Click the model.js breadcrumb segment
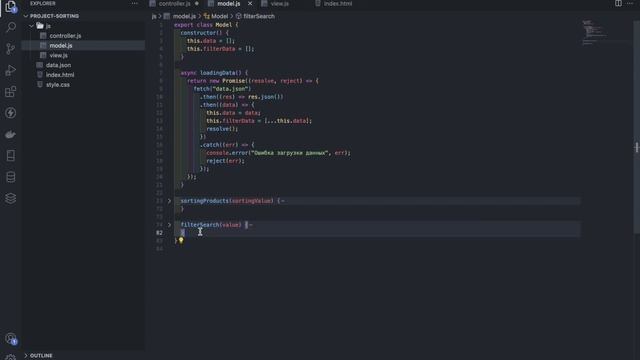 point(184,16)
